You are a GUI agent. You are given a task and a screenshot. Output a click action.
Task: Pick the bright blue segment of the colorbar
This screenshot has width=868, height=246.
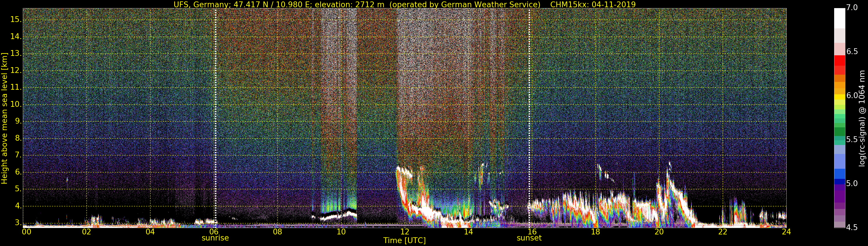tap(839, 174)
